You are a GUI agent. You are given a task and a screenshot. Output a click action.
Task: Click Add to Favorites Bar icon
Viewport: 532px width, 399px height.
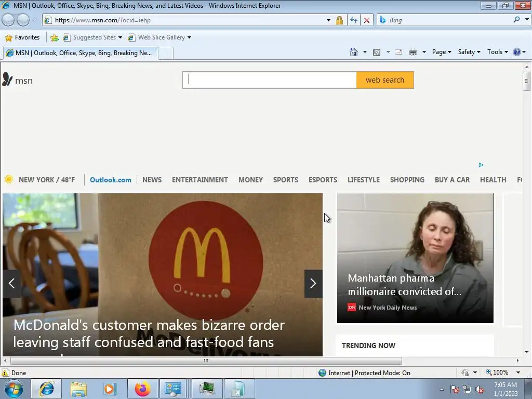click(x=54, y=37)
